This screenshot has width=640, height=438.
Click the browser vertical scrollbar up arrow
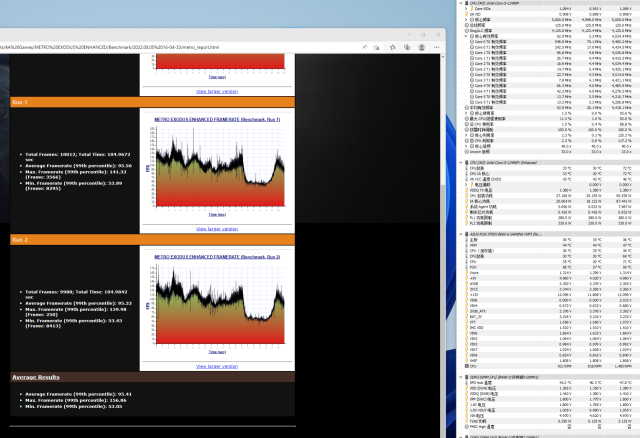(443, 57)
